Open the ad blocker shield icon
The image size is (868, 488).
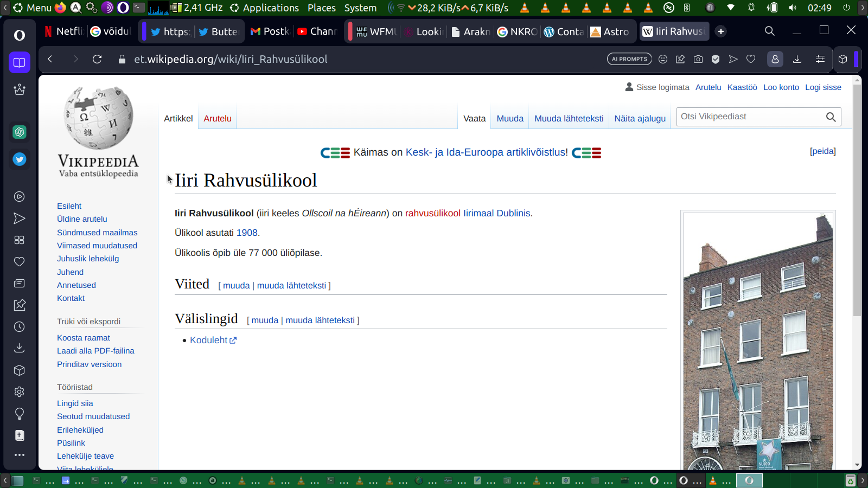point(716,59)
